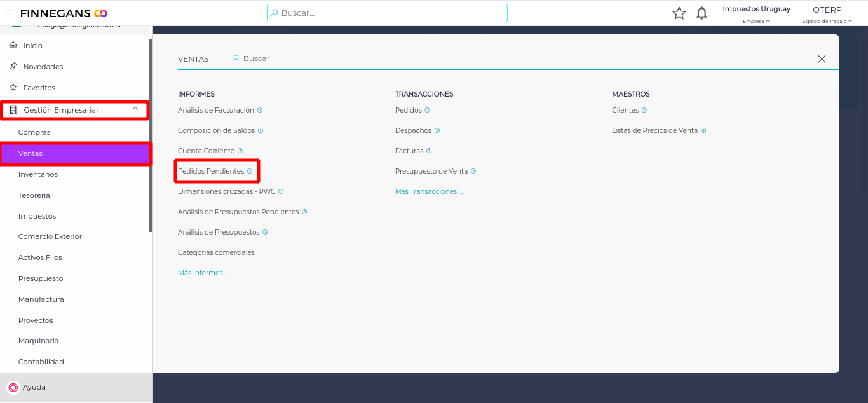The width and height of the screenshot is (868, 403).
Task: Open the Empresa dropdown
Action: 756,21
